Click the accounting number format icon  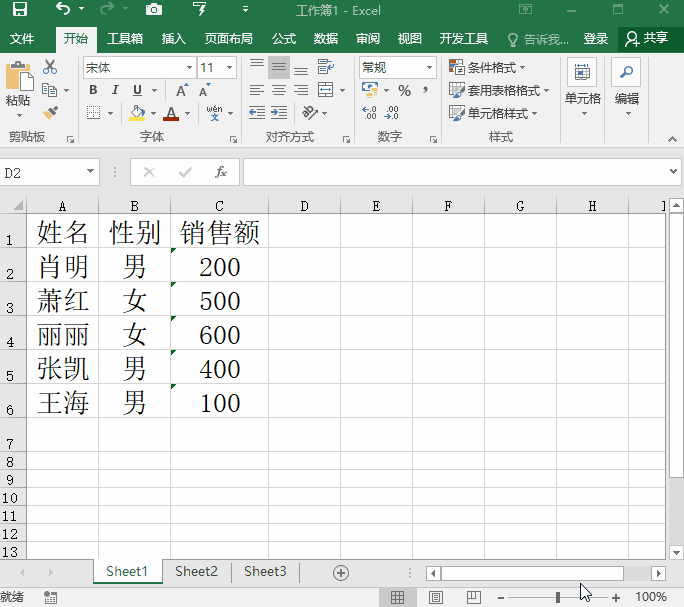[x=370, y=90]
